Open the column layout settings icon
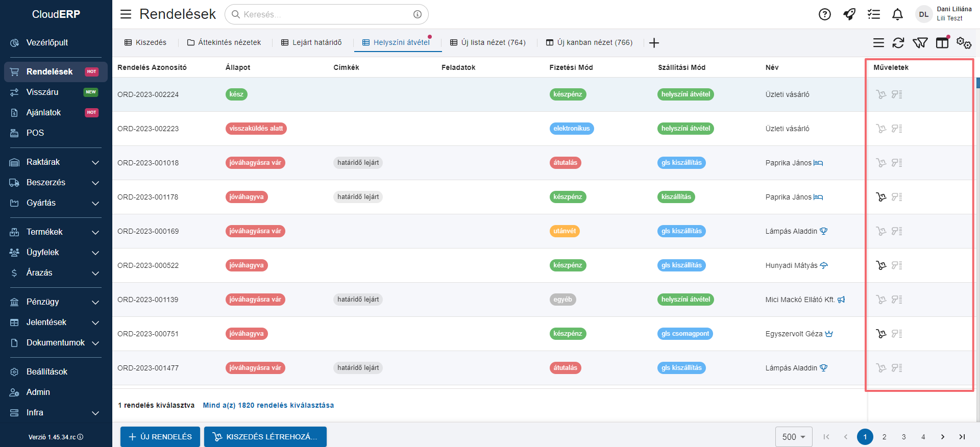Image resolution: width=980 pixels, height=447 pixels. click(942, 43)
